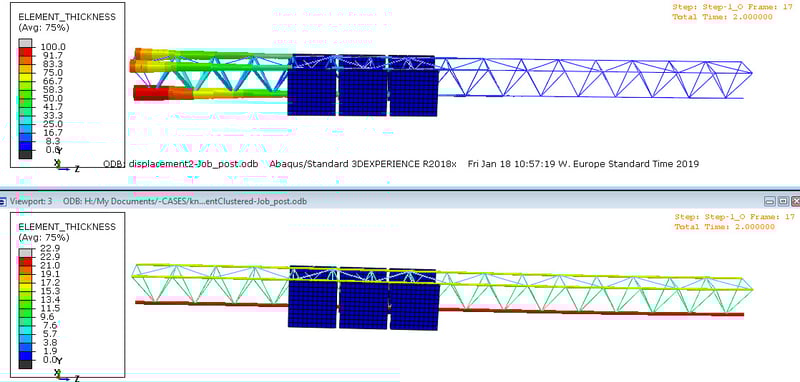Select the Viewport 3 title label
Image resolution: width=800 pixels, height=382 pixels.
tap(31, 201)
